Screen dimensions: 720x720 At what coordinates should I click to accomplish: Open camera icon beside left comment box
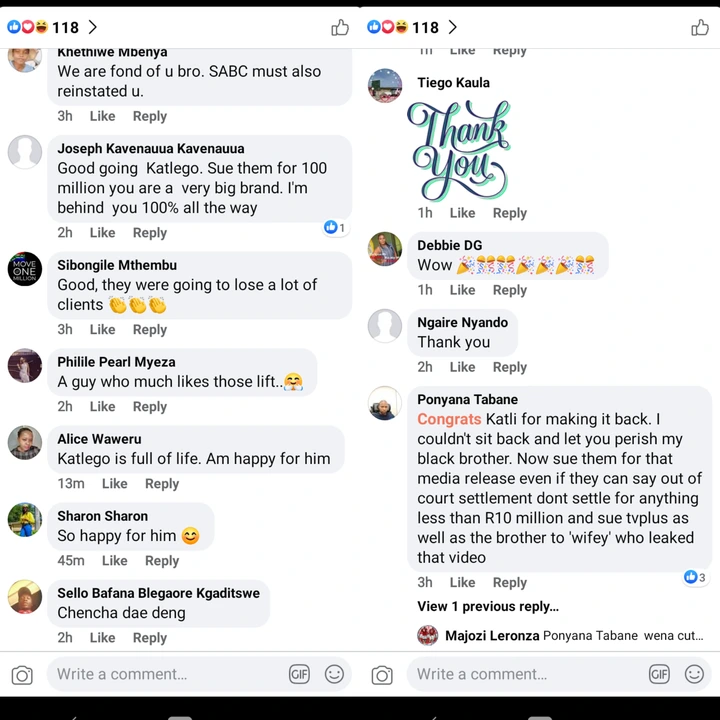(22, 675)
